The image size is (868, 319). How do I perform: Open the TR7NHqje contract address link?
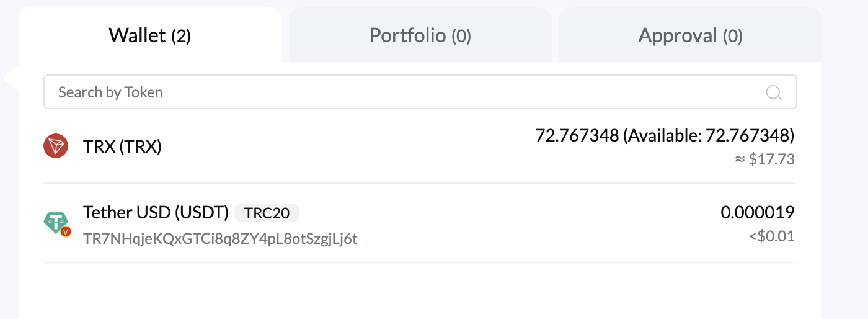tap(220, 238)
